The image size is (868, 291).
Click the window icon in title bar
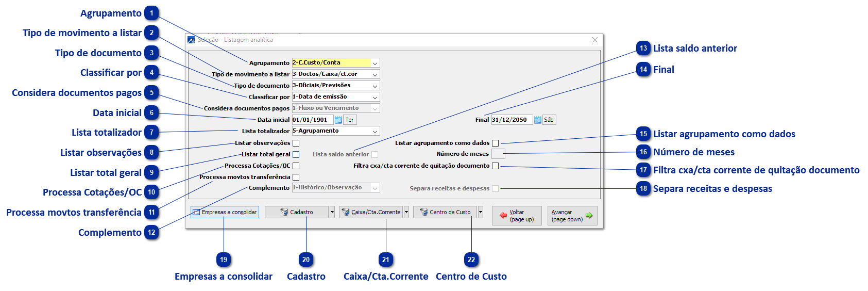point(191,40)
